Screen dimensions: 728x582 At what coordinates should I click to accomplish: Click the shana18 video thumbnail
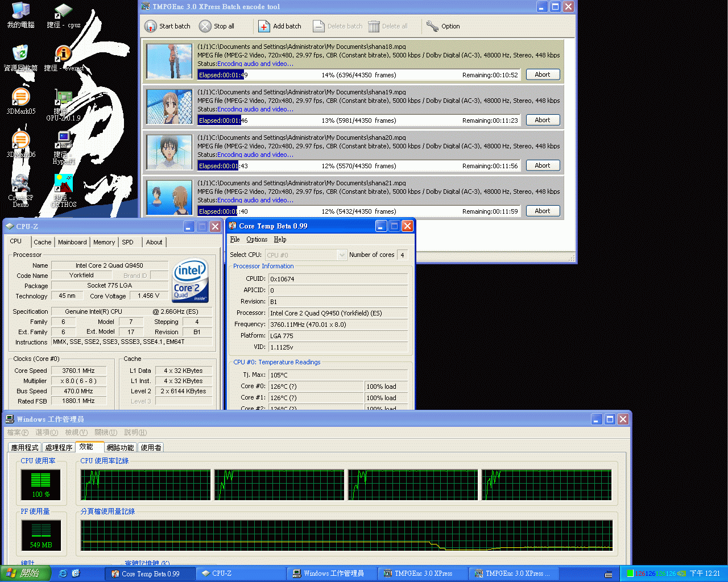[169, 61]
